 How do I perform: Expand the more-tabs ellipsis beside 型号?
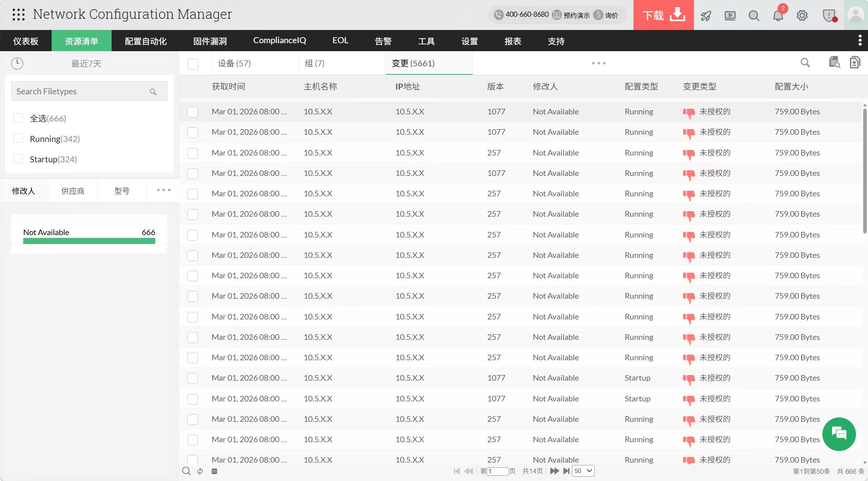[164, 190]
